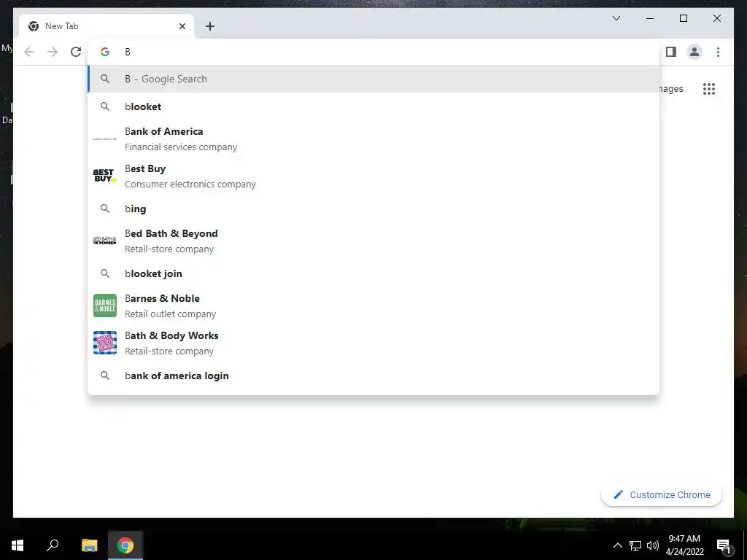Choose the Barnes & Noble suggestion
747x560 pixels.
point(373,306)
